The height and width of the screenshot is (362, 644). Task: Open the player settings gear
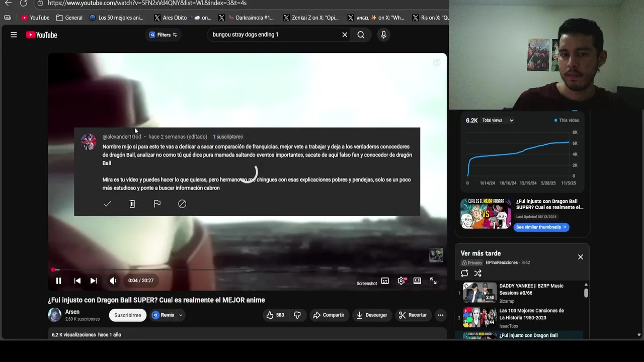[401, 281]
